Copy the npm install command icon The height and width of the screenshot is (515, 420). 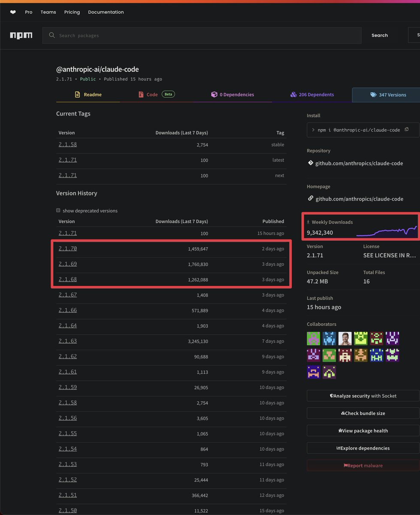point(406,130)
